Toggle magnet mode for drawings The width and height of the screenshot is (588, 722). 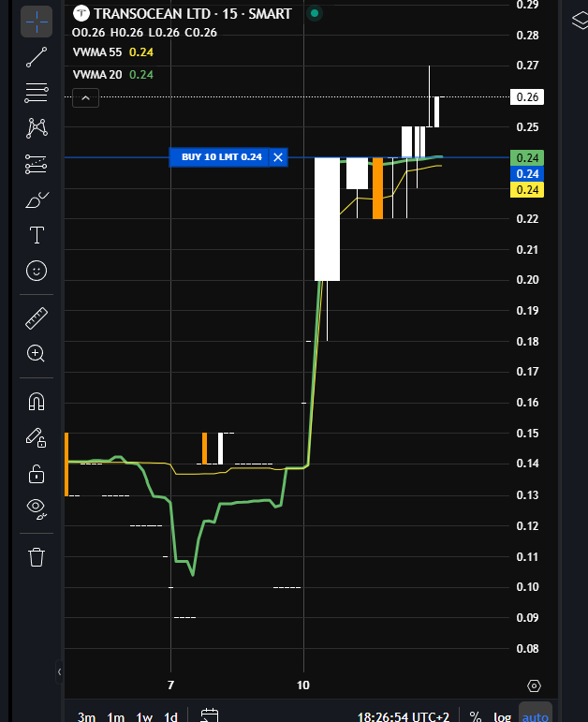37,402
